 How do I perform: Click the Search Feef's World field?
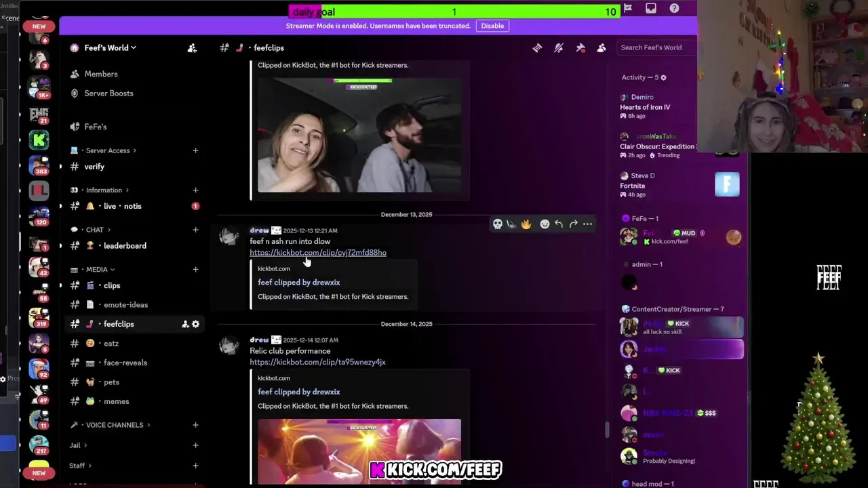pos(656,47)
